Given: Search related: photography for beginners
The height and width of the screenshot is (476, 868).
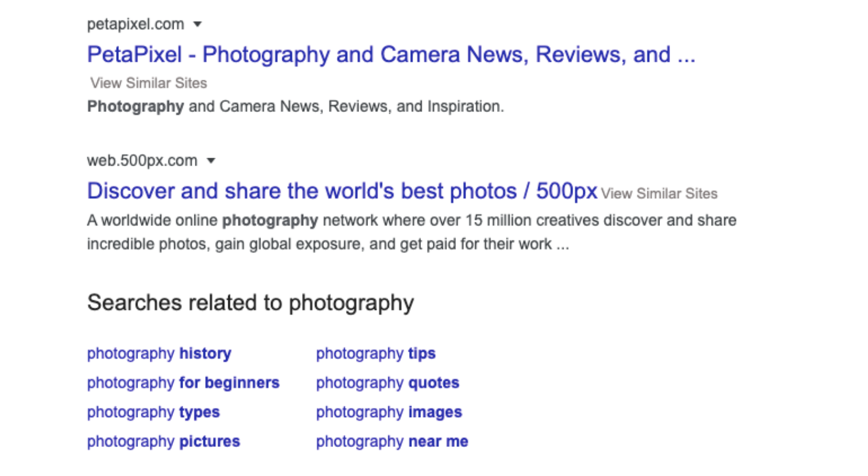Looking at the screenshot, I should click(183, 383).
